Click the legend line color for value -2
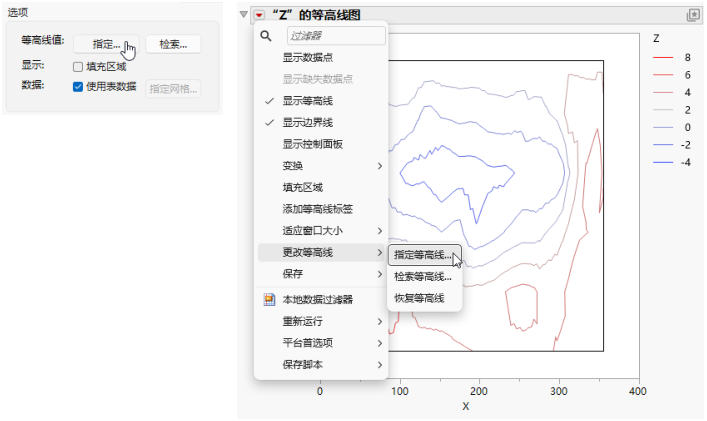The width and height of the screenshot is (707, 421). click(663, 145)
